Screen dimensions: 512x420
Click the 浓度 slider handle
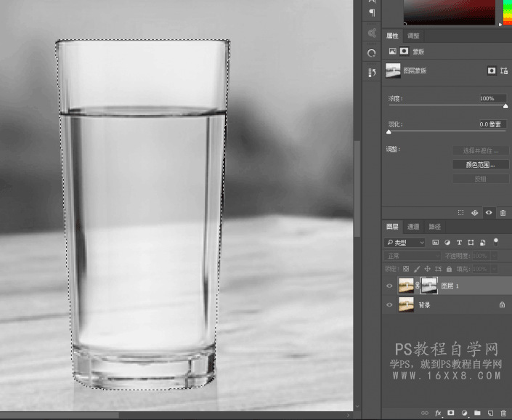505,106
